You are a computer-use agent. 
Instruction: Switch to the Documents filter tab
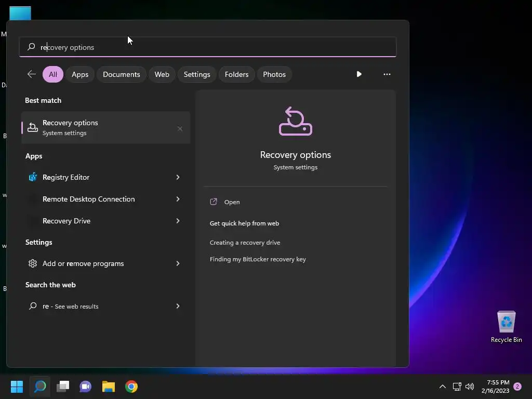(122, 74)
